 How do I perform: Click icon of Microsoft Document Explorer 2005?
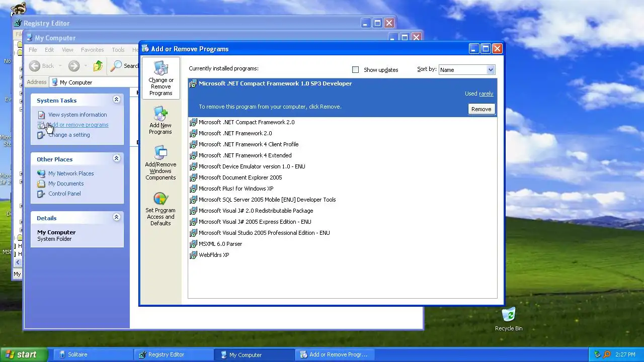tap(193, 177)
